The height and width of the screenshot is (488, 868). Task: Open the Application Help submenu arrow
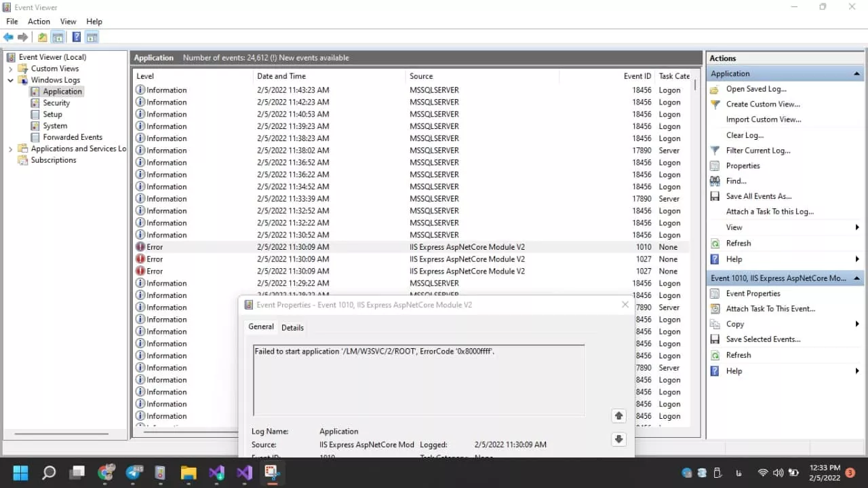[x=857, y=259]
